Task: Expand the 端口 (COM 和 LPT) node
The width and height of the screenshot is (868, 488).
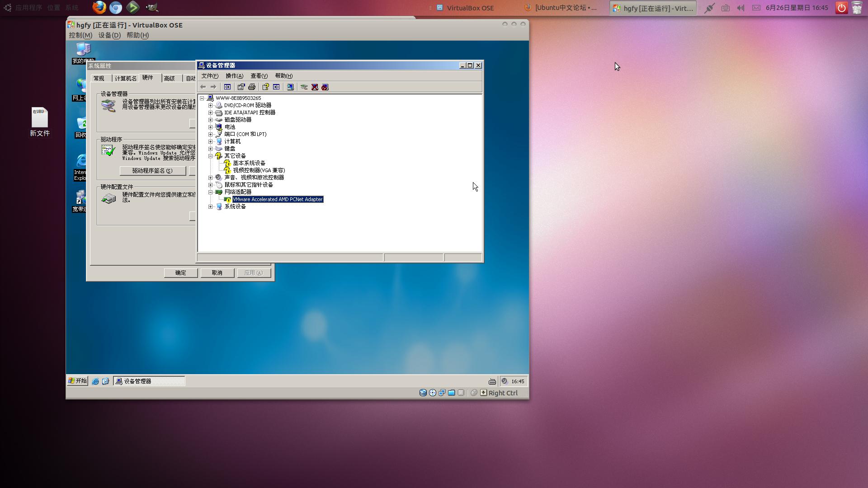Action: 210,134
